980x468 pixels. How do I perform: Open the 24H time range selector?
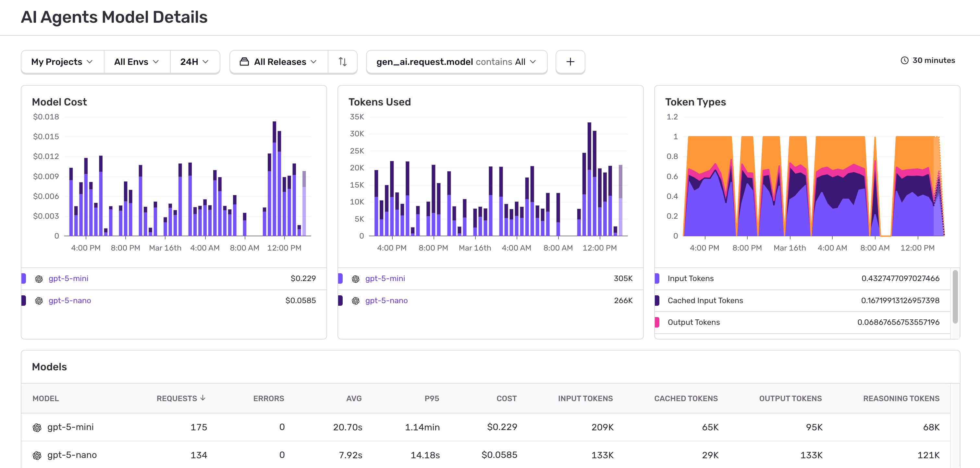click(195, 62)
